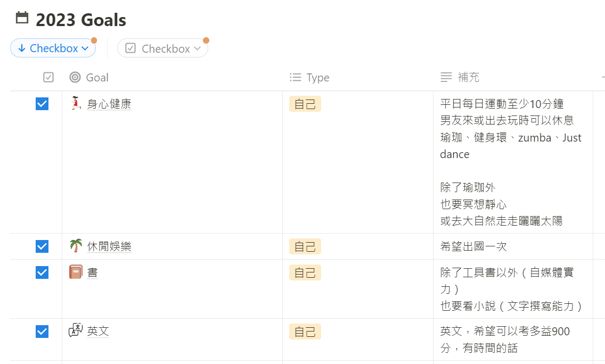
Task: Click the palm tree icon for 休閒娛樂
Action: click(x=76, y=246)
